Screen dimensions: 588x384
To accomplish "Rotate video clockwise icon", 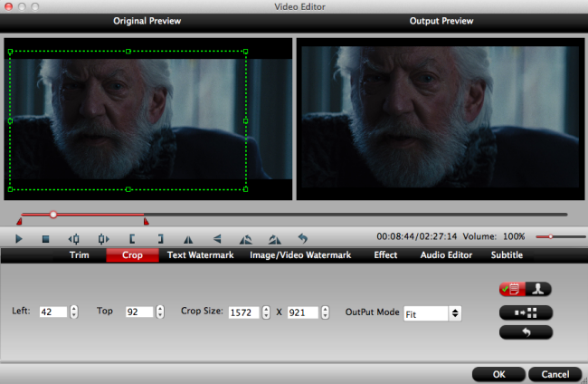I will 274,239.
